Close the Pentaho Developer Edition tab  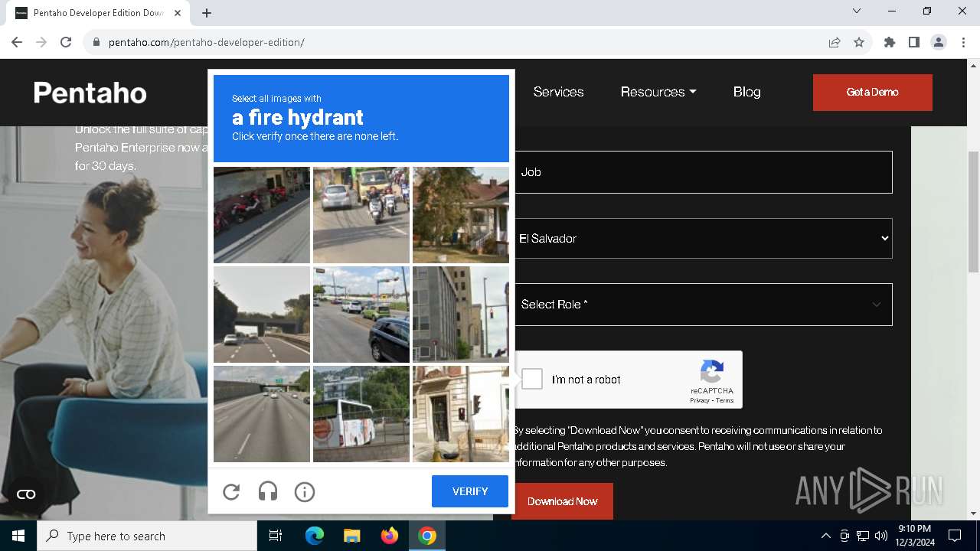pyautogui.click(x=177, y=13)
